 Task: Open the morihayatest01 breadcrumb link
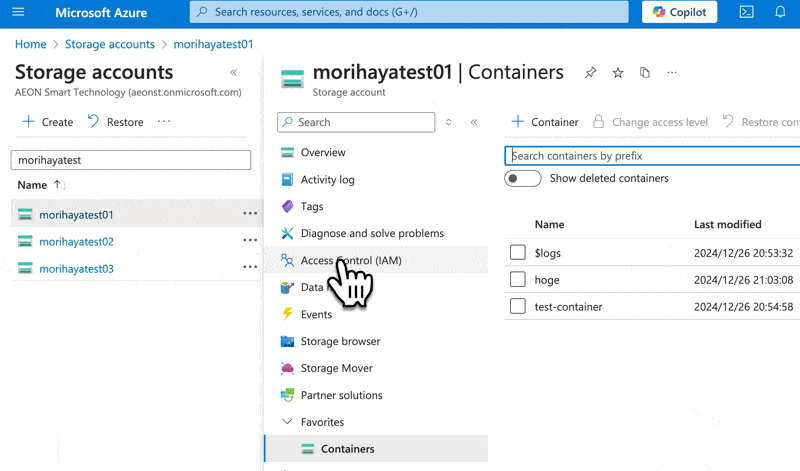click(x=213, y=44)
